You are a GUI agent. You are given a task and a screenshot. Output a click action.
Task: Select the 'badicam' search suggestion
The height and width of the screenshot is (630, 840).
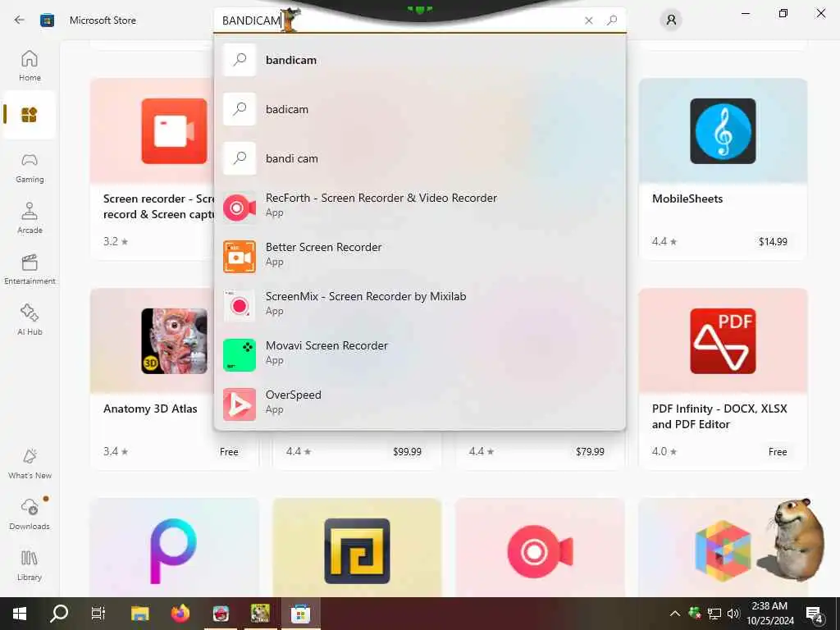419,109
